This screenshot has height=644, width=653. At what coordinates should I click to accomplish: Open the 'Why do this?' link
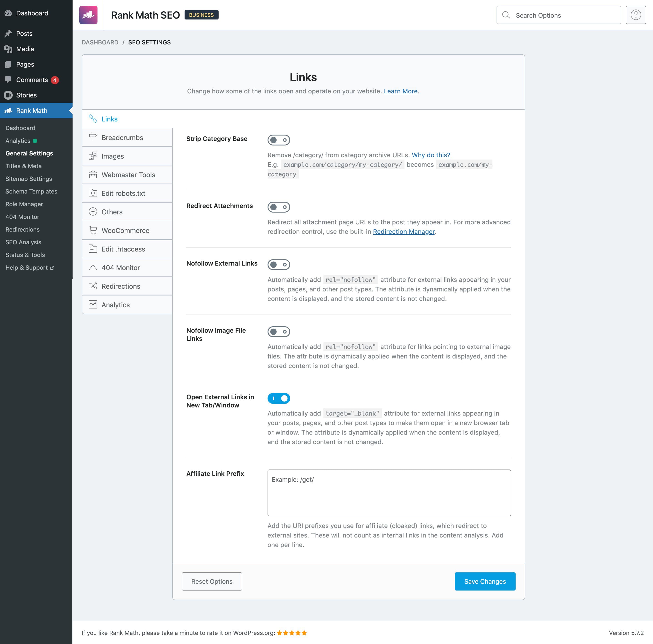431,155
